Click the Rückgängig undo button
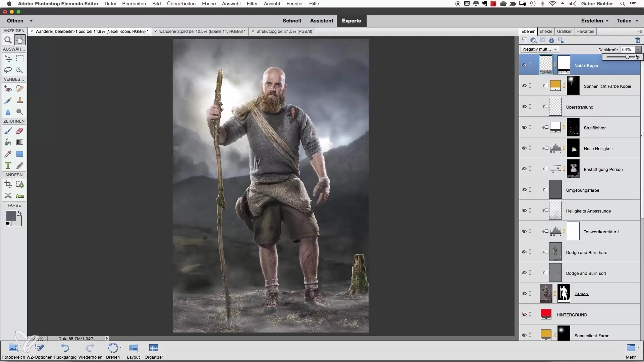The width and height of the screenshot is (644, 362). point(65,351)
